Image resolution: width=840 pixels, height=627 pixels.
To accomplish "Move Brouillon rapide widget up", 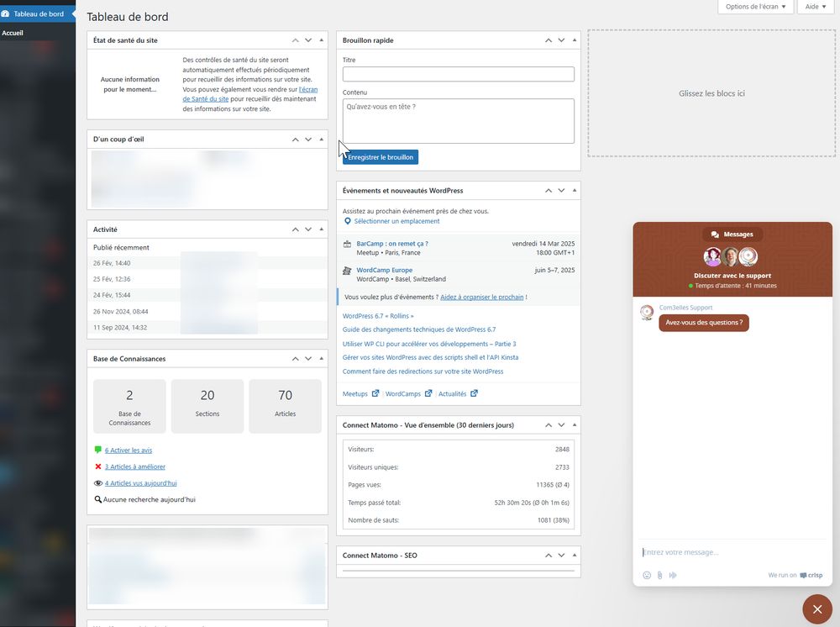I will (548, 40).
